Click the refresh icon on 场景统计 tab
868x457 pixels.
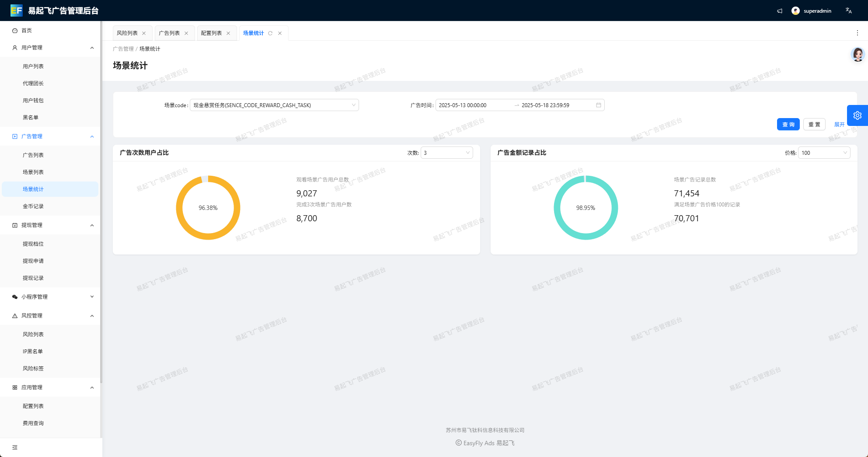pos(270,33)
